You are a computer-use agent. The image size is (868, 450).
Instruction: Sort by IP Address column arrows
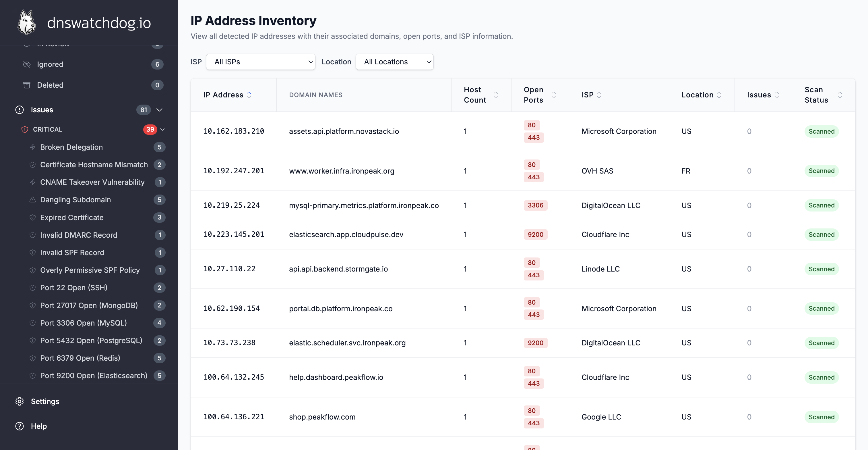pyautogui.click(x=249, y=95)
